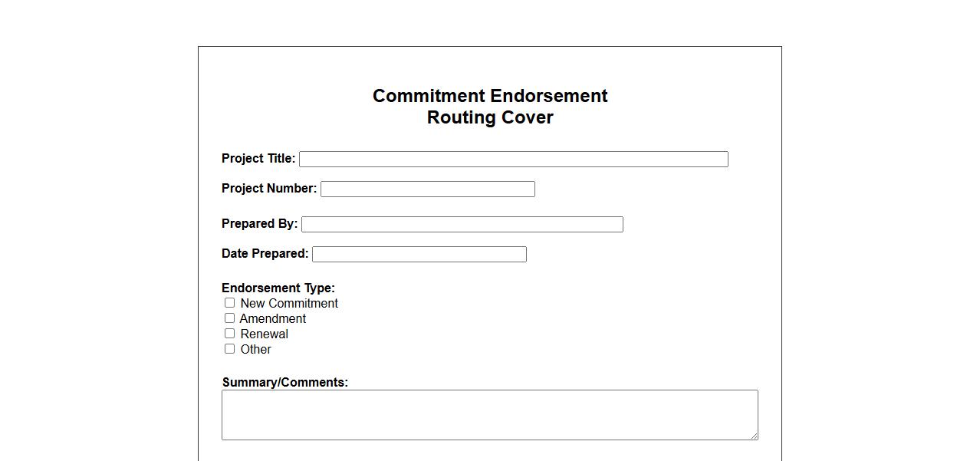Click the Project Title text field
Viewport: 980px width, 461px height.
click(513, 159)
